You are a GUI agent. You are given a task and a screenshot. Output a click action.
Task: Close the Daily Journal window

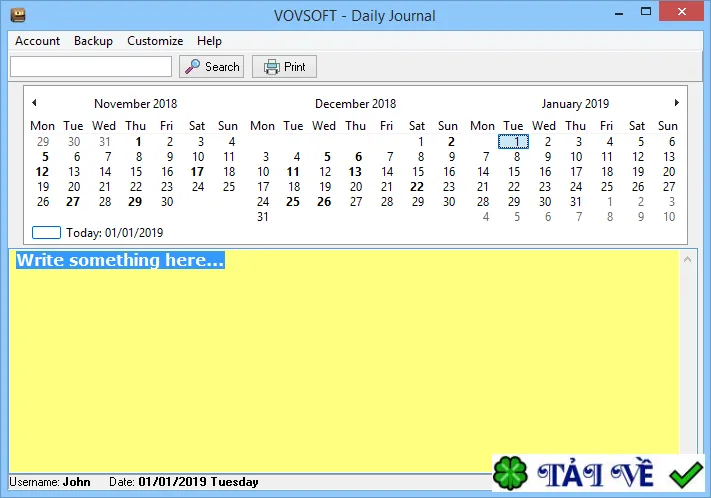click(x=682, y=12)
